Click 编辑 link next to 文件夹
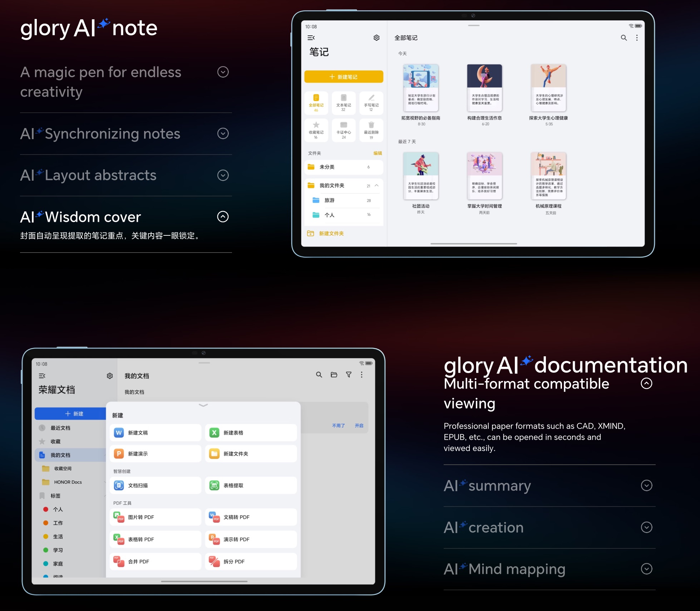The width and height of the screenshot is (700, 611). point(378,153)
